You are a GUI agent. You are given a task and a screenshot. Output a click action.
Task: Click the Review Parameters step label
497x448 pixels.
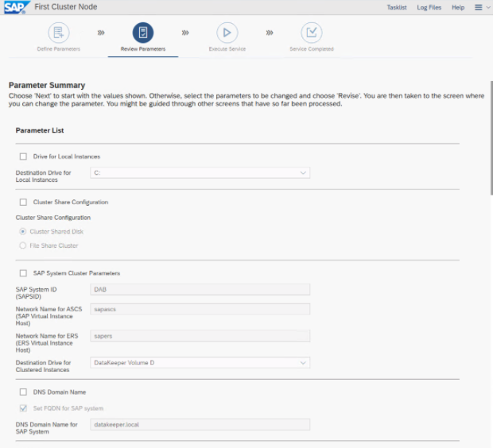pyautogui.click(x=143, y=48)
